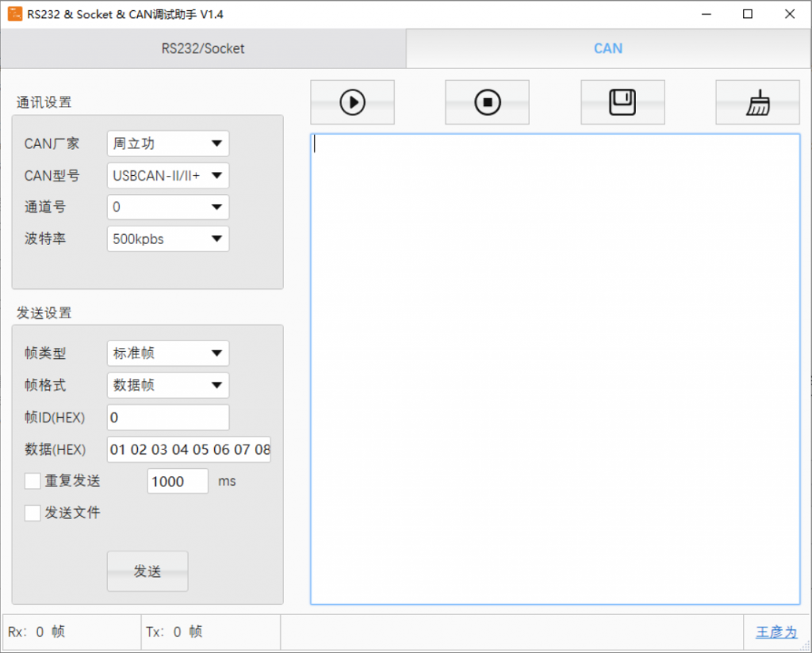812x653 pixels.
Task: Open the 帧格式 dropdown showing 数据帧
Action: pos(168,385)
